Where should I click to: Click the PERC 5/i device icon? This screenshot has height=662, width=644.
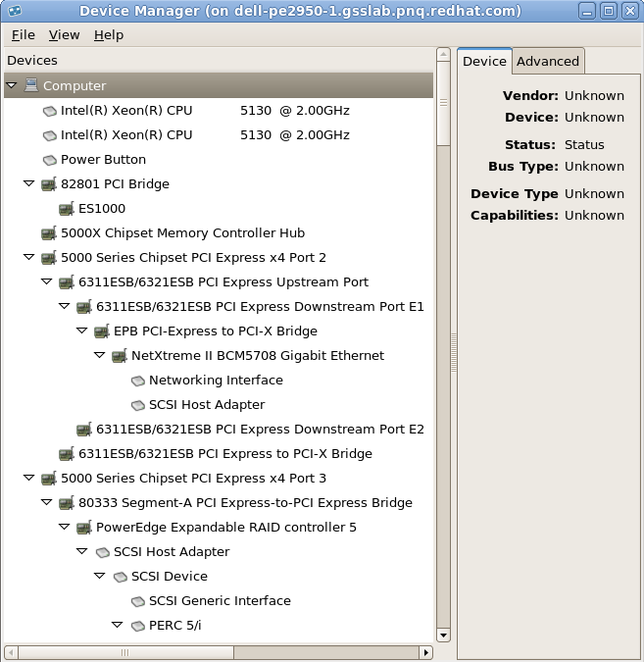pos(138,626)
